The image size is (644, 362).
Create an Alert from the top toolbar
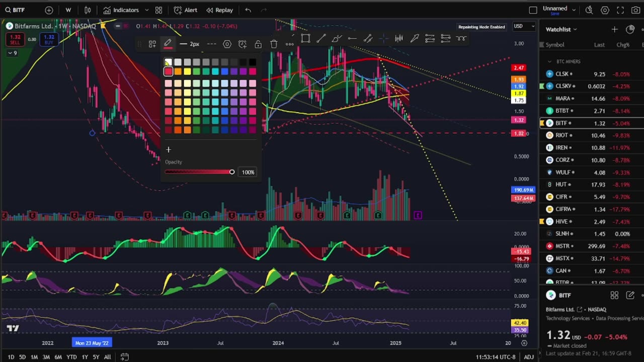coord(186,10)
